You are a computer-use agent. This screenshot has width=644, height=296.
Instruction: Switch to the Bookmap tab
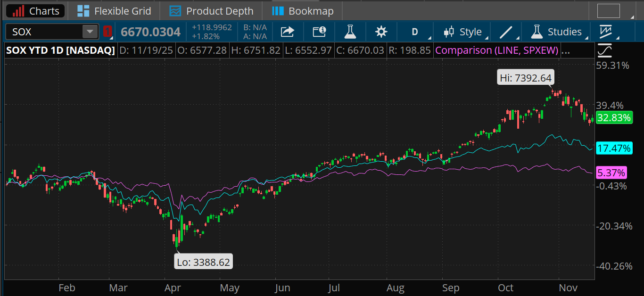point(302,10)
